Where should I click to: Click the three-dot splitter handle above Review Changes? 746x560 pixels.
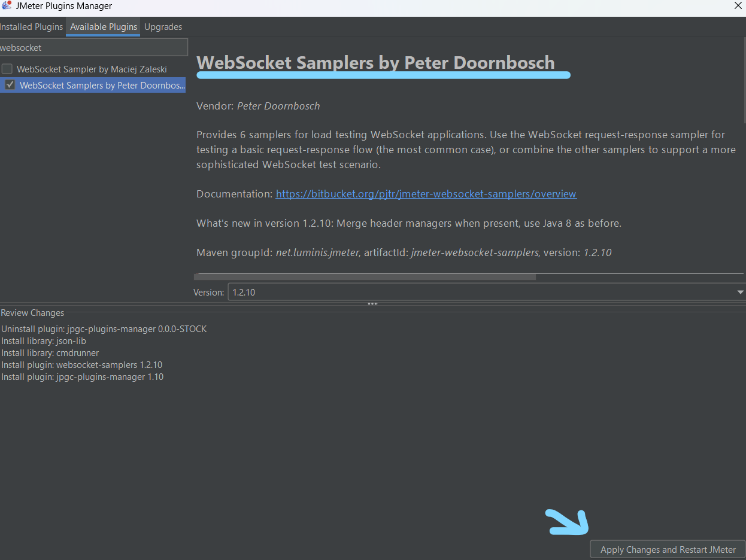pyautogui.click(x=372, y=304)
